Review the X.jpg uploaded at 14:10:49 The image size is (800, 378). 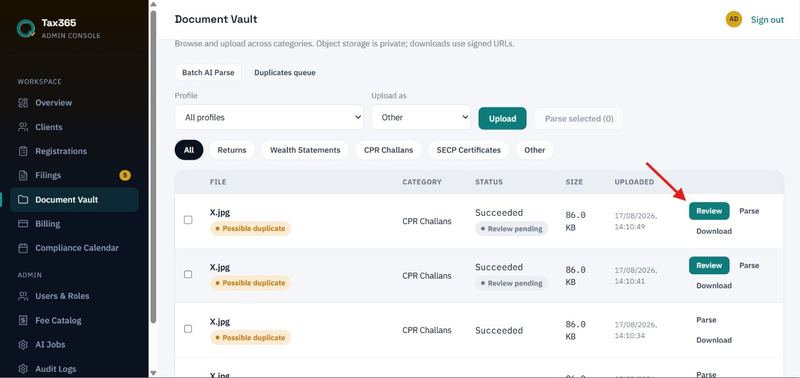click(x=709, y=211)
